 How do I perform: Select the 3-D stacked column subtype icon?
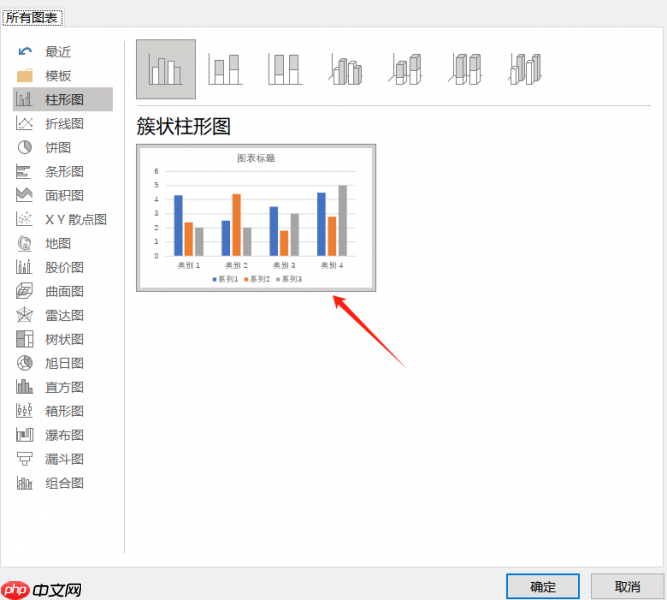coord(405,69)
